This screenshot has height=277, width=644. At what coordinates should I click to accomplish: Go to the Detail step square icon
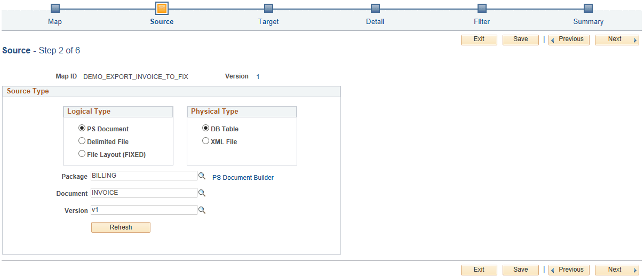(375, 8)
